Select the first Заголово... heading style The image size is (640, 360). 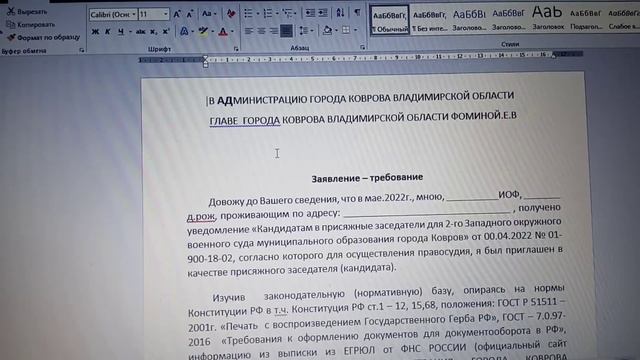coord(469,20)
